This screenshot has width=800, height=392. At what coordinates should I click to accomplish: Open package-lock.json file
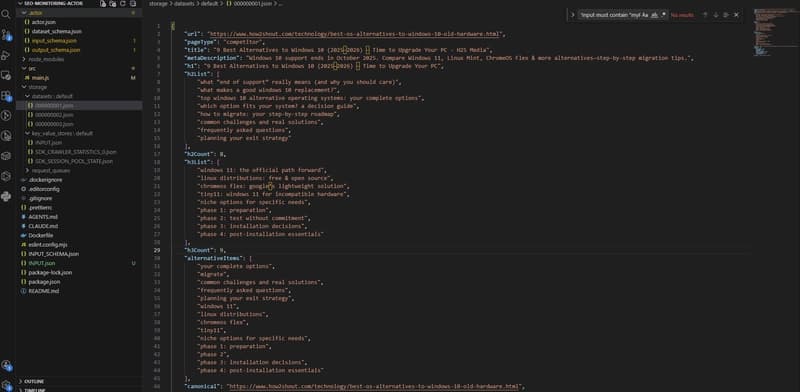[x=79, y=272]
